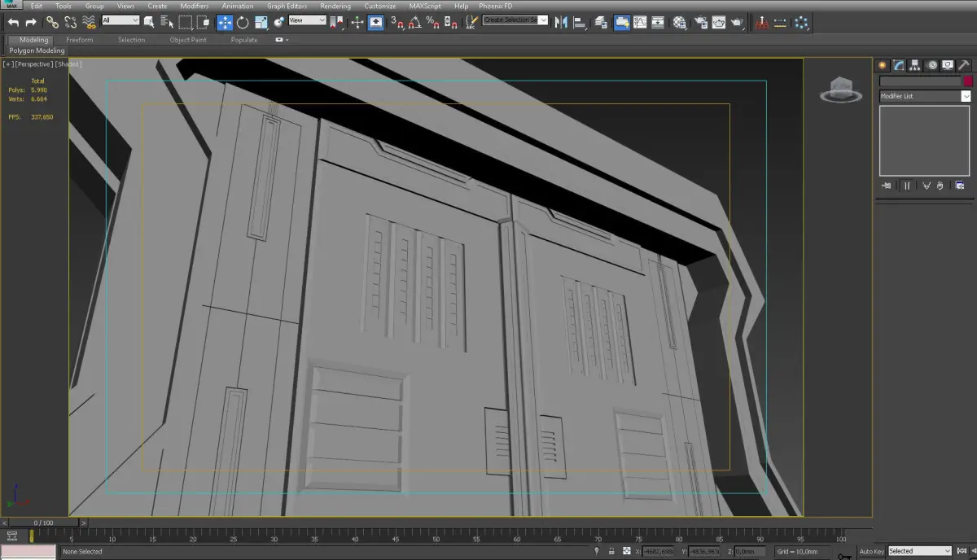This screenshot has height=560, width=977.
Task: Switch to the Populate ribbon tab
Action: point(244,40)
